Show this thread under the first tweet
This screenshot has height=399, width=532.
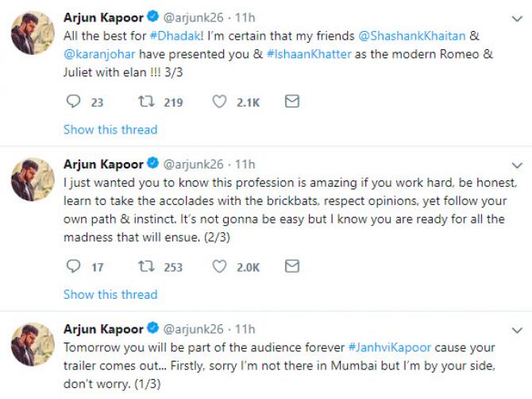110,130
